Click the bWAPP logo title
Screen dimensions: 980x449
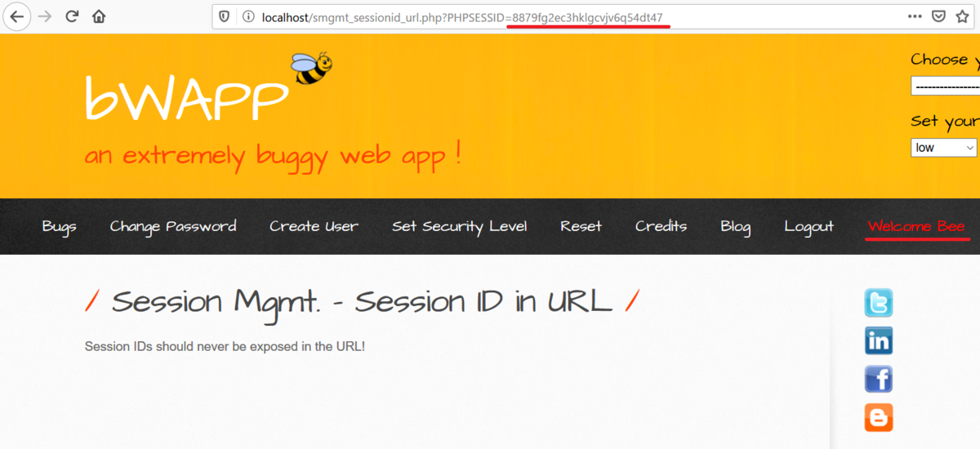187,99
